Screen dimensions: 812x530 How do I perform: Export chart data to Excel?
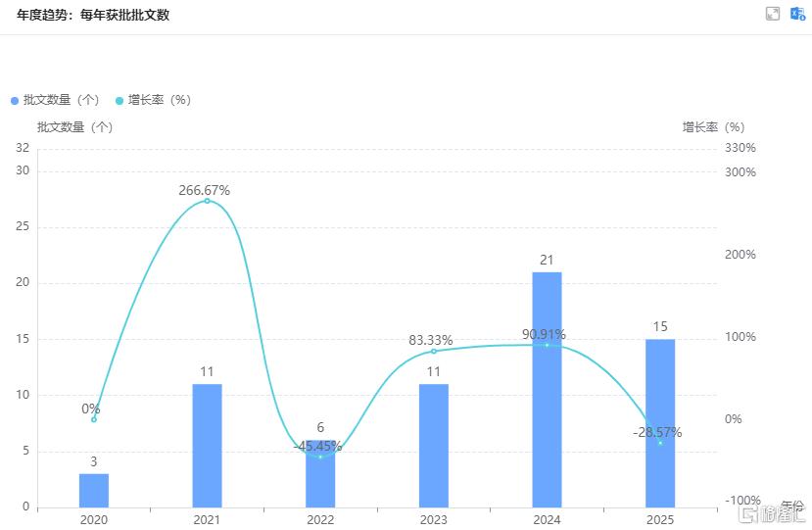pyautogui.click(x=797, y=14)
